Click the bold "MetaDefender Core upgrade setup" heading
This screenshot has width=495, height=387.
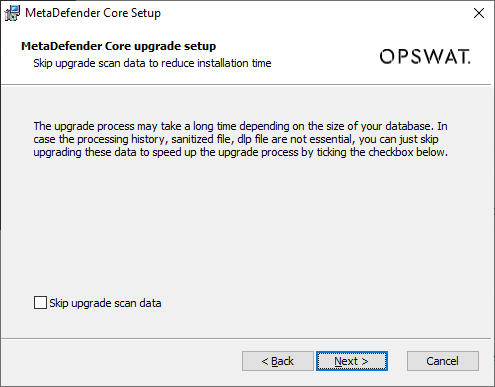click(x=119, y=46)
